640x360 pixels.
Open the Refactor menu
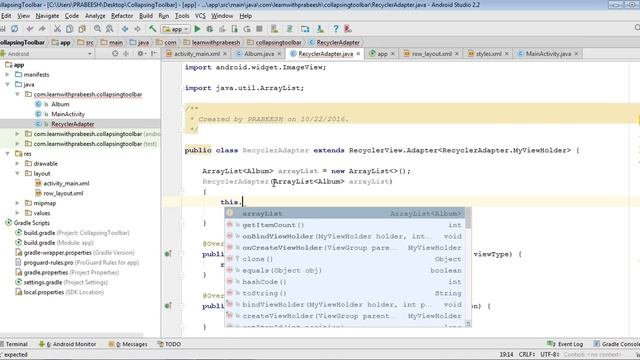122,16
